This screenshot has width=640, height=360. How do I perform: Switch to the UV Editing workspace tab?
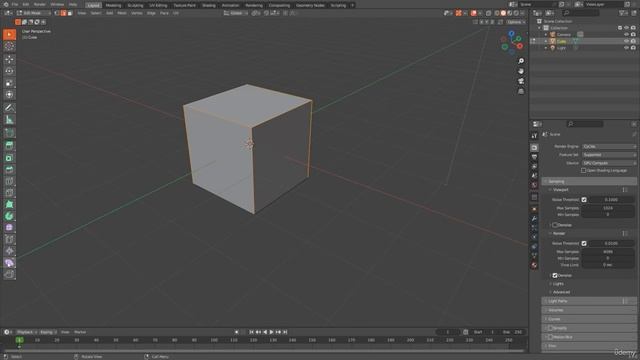158,5
